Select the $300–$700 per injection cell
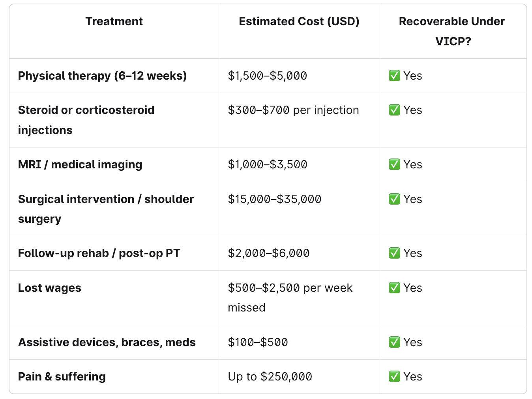 [x=293, y=110]
